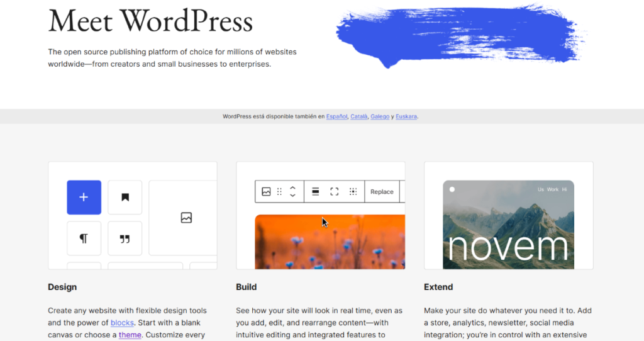Click the Replace button in block toolbar
Image resolution: width=644 pixels, height=341 pixels.
[x=382, y=191]
